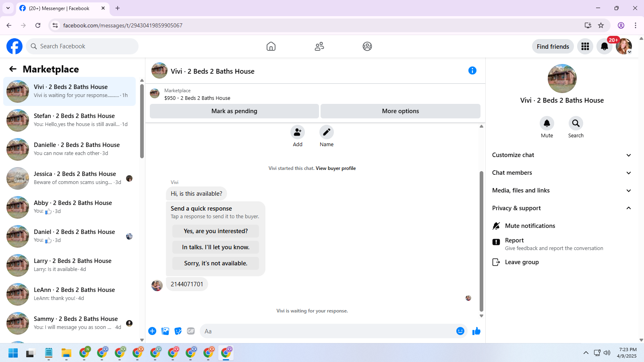
Task: Click the message text 2144071701
Action: [187, 284]
